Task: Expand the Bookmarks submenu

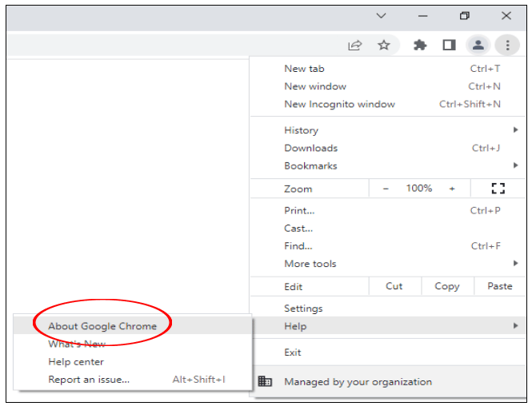Action: coord(387,166)
